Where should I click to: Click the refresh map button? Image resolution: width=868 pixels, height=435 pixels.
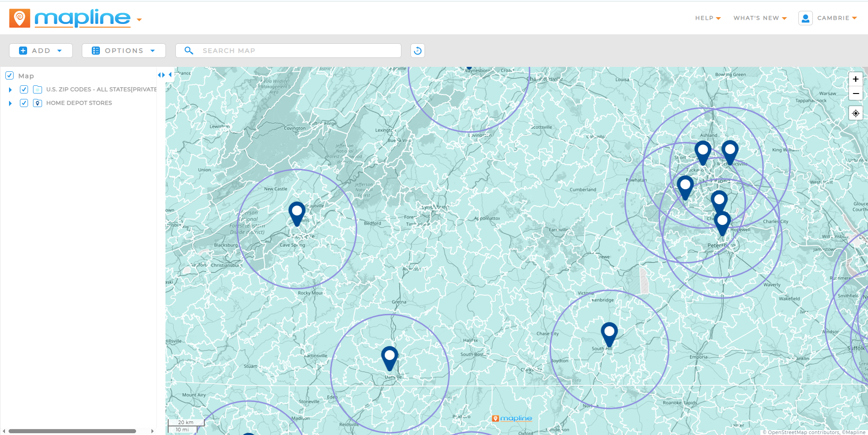click(418, 51)
